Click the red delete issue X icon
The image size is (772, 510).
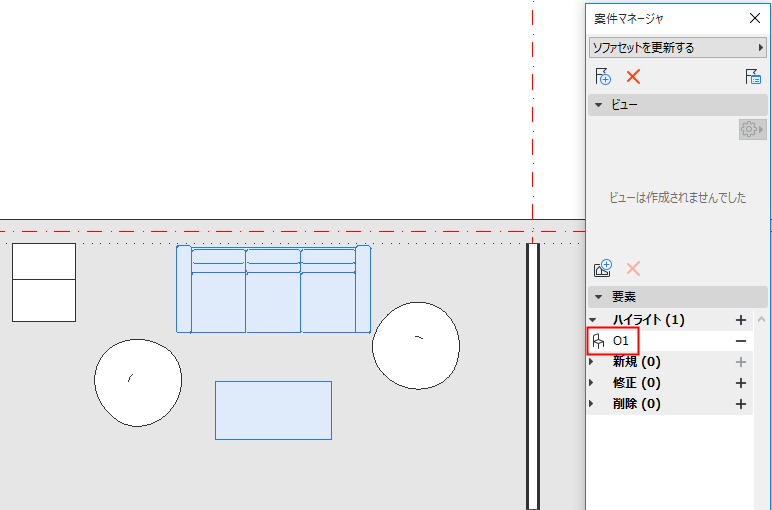click(633, 77)
